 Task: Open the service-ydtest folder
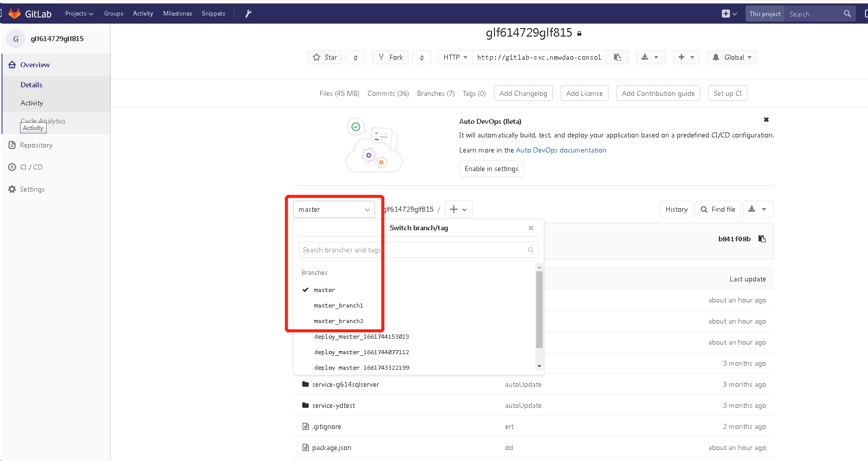(x=333, y=405)
